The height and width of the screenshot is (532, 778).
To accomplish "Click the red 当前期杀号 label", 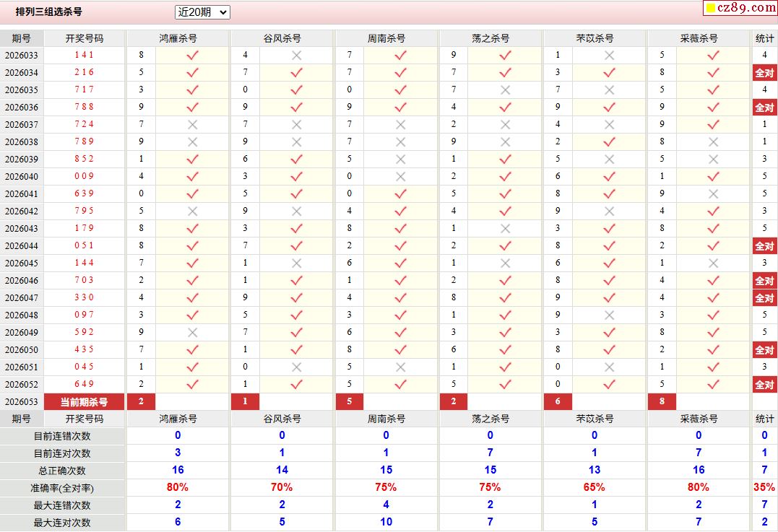I will [x=84, y=402].
